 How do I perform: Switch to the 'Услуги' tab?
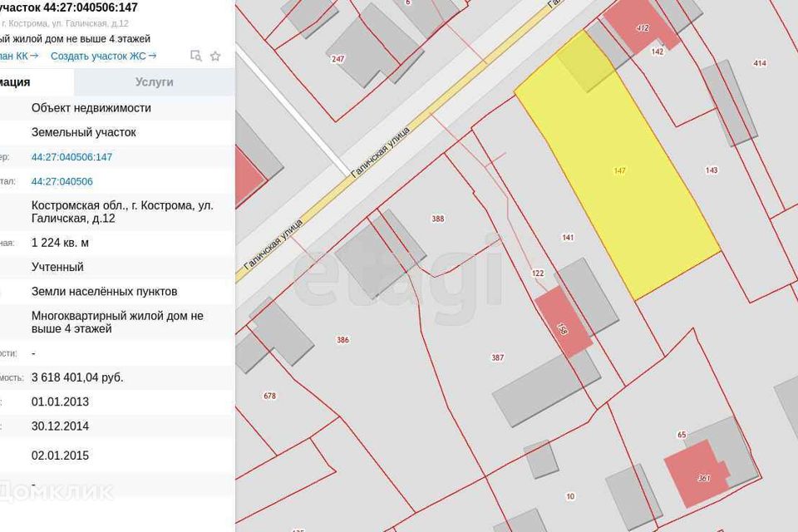[x=154, y=82]
